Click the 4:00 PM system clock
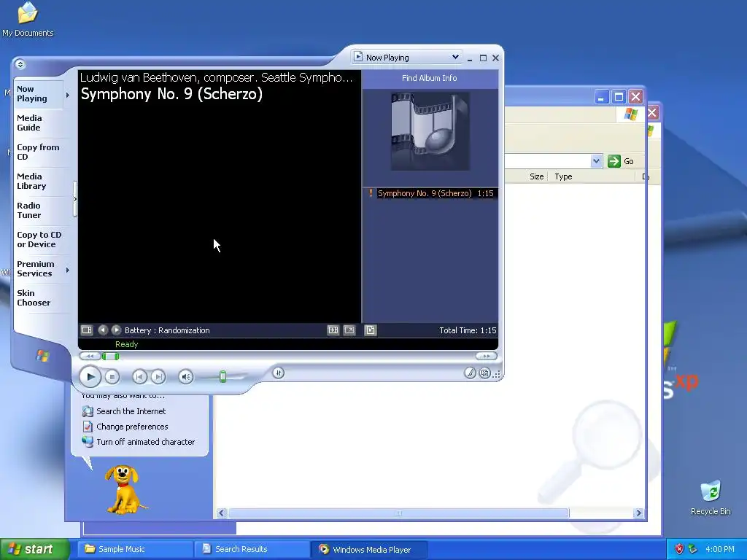Image resolution: width=747 pixels, height=560 pixels. click(720, 549)
